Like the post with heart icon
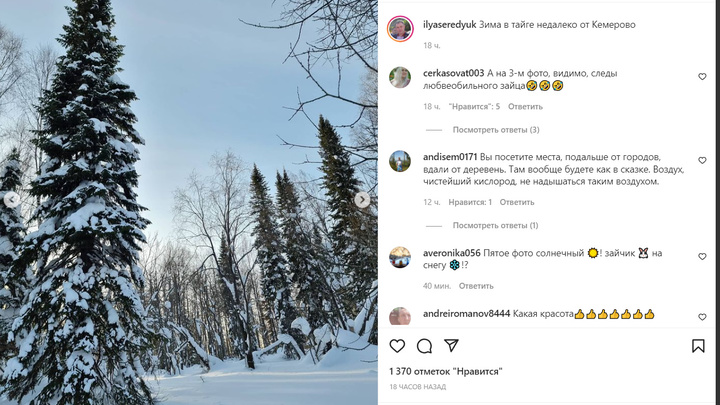 point(397,346)
